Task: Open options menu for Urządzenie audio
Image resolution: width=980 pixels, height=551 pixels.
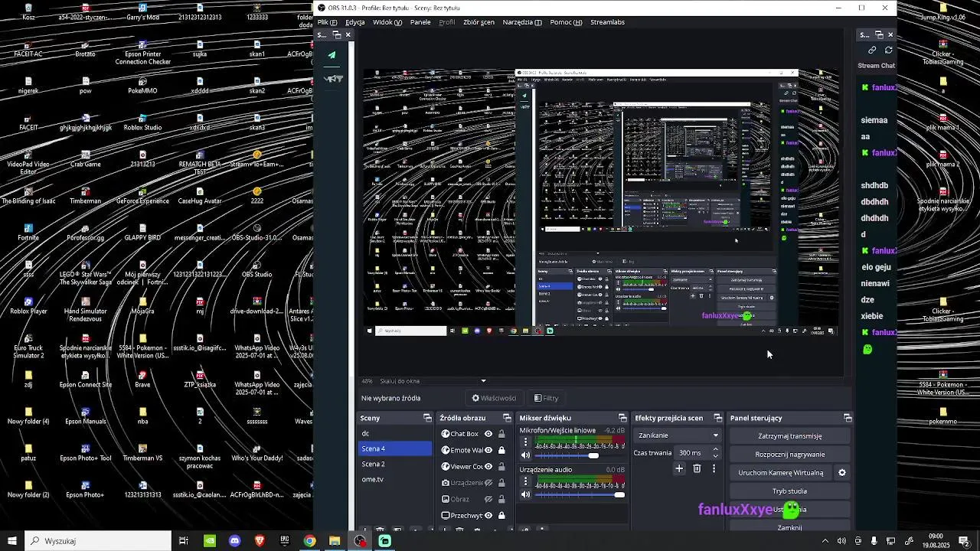Action: pyautogui.click(x=525, y=482)
